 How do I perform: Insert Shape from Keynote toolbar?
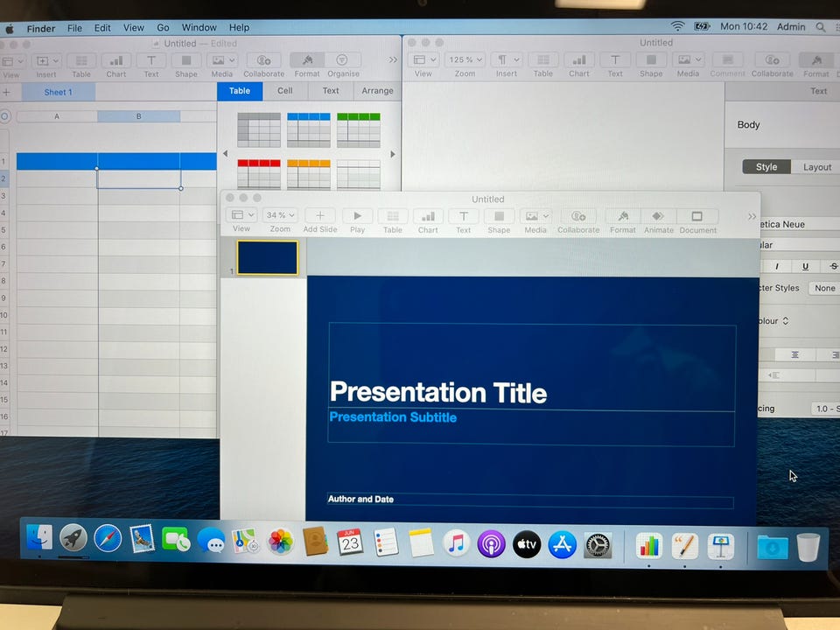(x=499, y=216)
